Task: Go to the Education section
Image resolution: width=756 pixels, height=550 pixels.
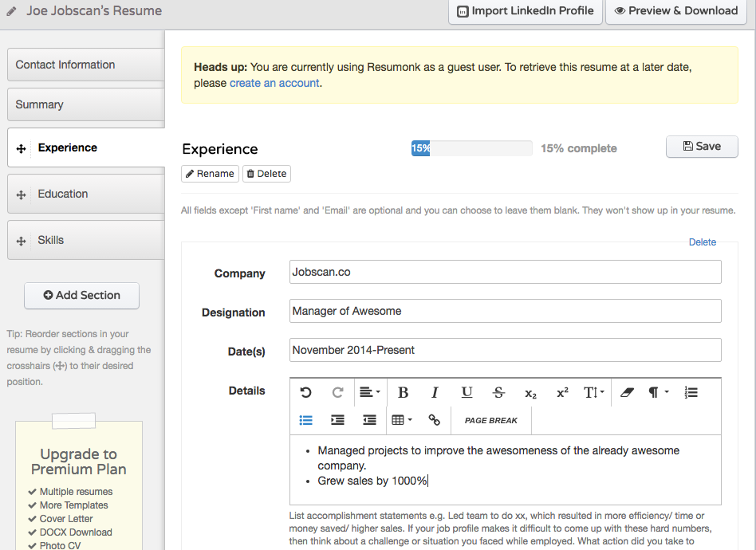Action: (x=86, y=194)
